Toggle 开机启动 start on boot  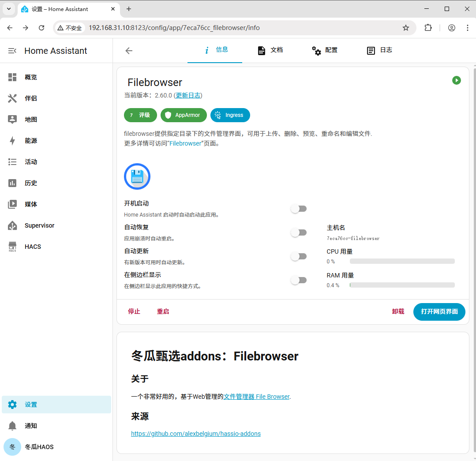click(x=299, y=209)
